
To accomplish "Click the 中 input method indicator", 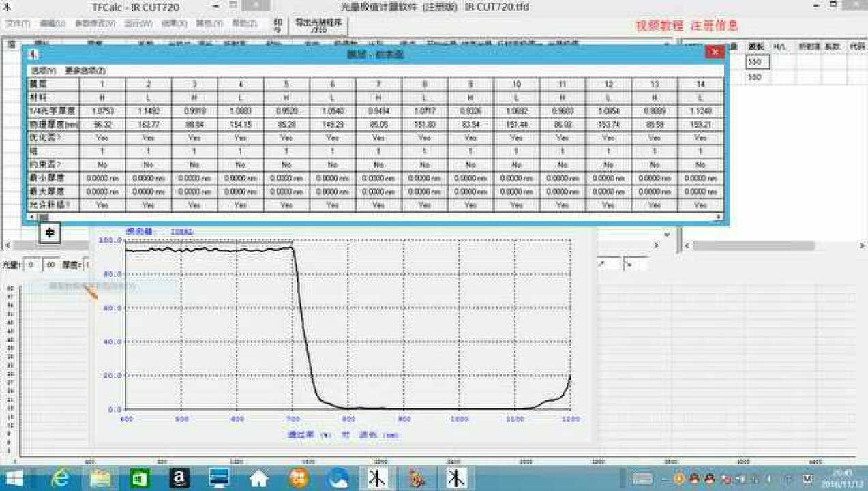I will click(x=50, y=233).
